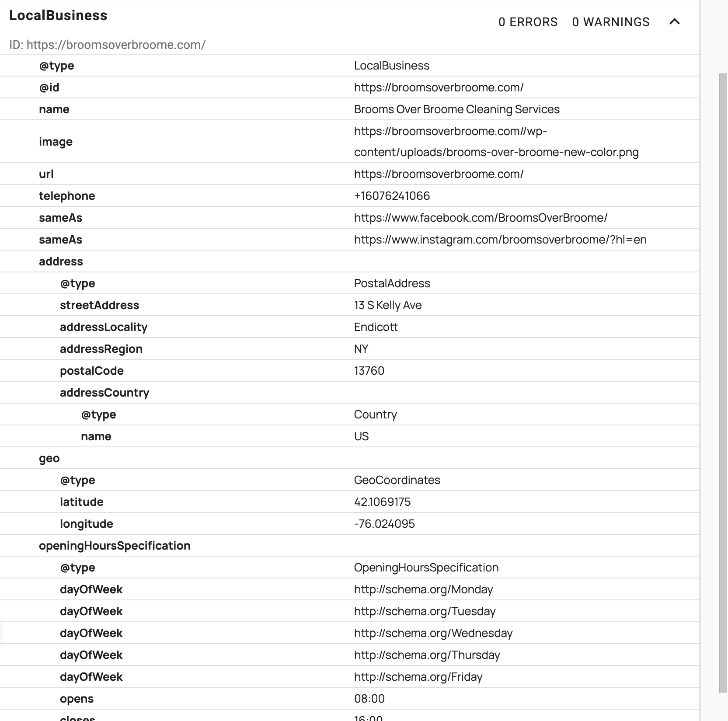Click the Facebook sameAs URL
728x721 pixels.
click(481, 218)
